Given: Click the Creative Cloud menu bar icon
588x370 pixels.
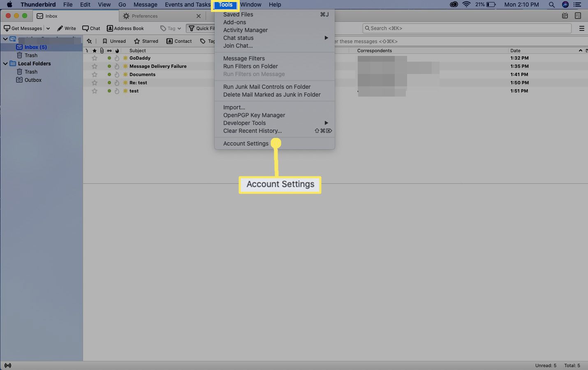Looking at the screenshot, I should 454,5.
